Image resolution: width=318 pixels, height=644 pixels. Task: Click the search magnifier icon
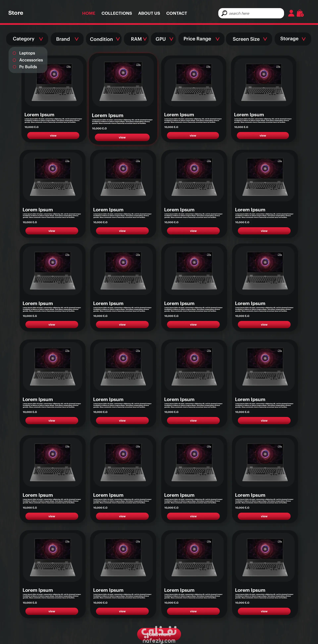click(x=224, y=13)
